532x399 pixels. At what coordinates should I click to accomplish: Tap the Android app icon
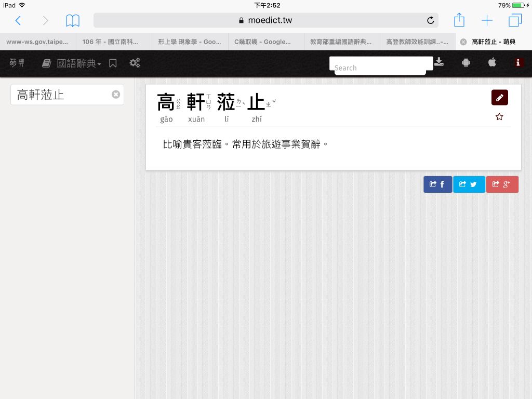coord(465,63)
